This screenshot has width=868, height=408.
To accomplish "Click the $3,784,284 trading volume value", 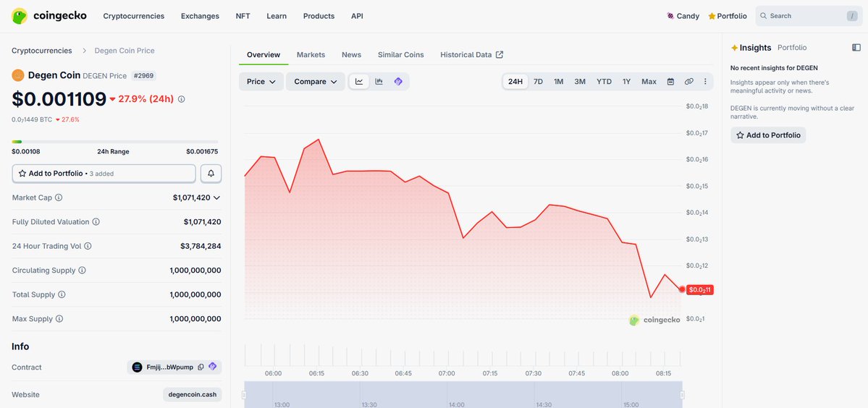I will (x=201, y=246).
